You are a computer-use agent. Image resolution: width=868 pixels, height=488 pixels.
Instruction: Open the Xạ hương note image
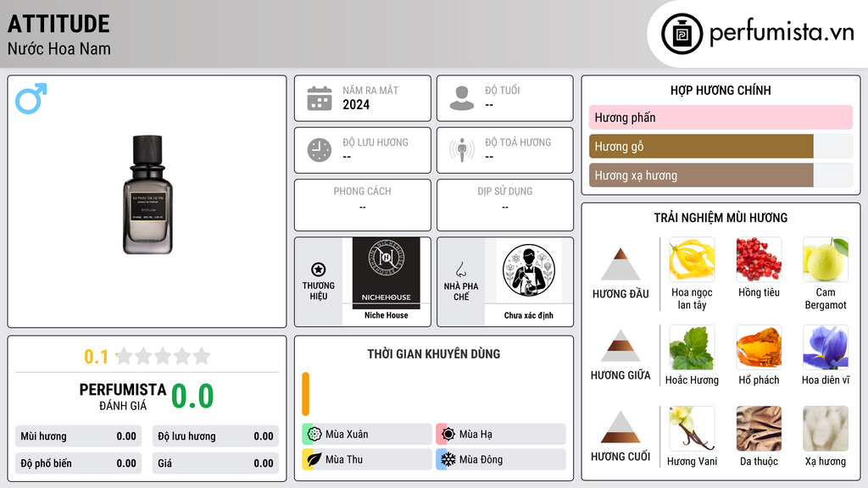[826, 429]
